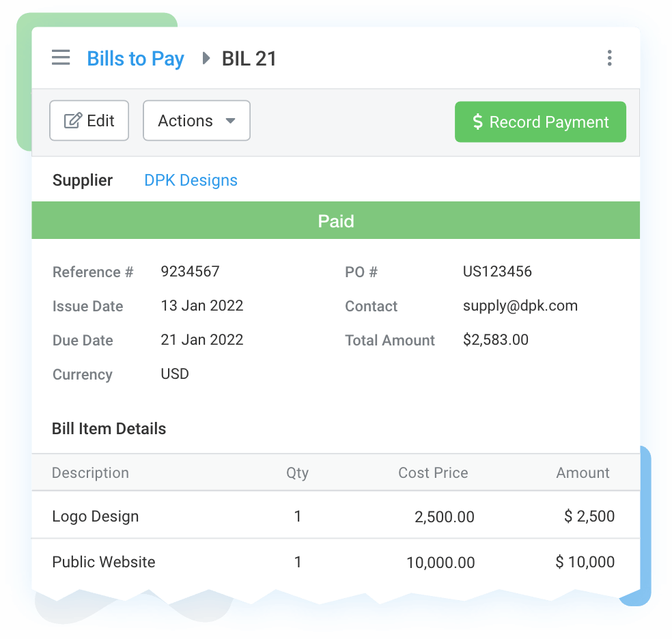Click the pencil edit icon

(x=72, y=121)
